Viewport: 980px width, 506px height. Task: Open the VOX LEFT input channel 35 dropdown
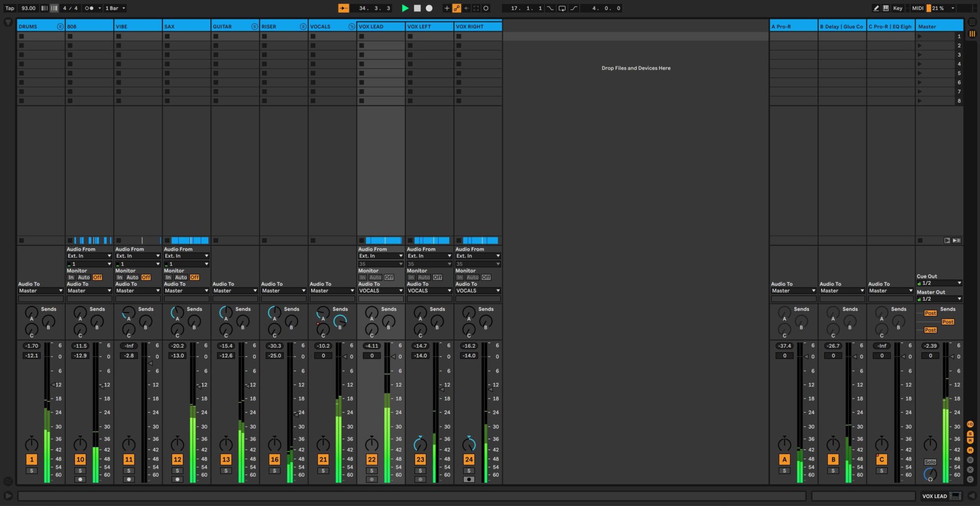point(429,263)
